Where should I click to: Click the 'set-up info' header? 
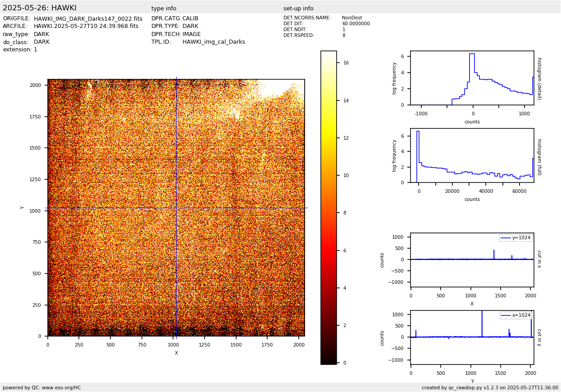pos(298,9)
